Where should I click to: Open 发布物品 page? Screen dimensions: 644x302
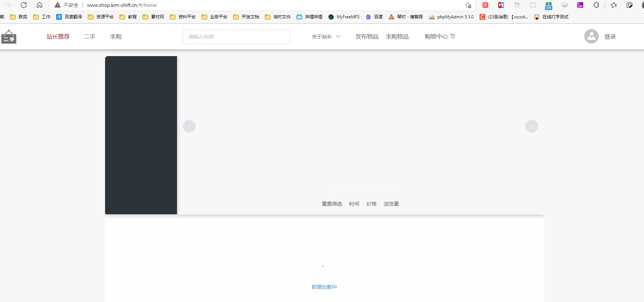(367, 37)
